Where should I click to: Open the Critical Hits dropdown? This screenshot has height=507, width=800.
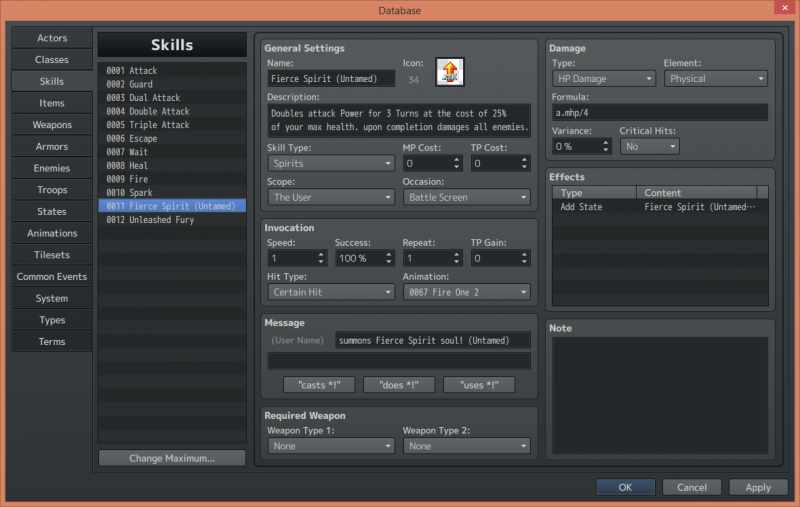coord(649,146)
